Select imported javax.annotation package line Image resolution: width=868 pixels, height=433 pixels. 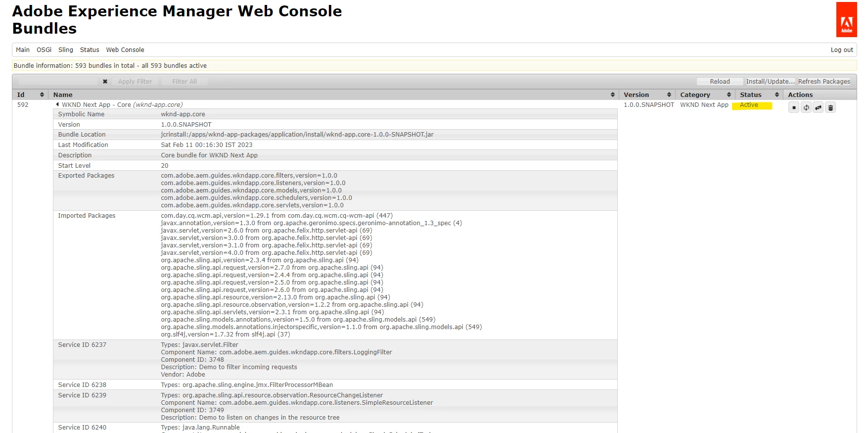pyautogui.click(x=312, y=223)
